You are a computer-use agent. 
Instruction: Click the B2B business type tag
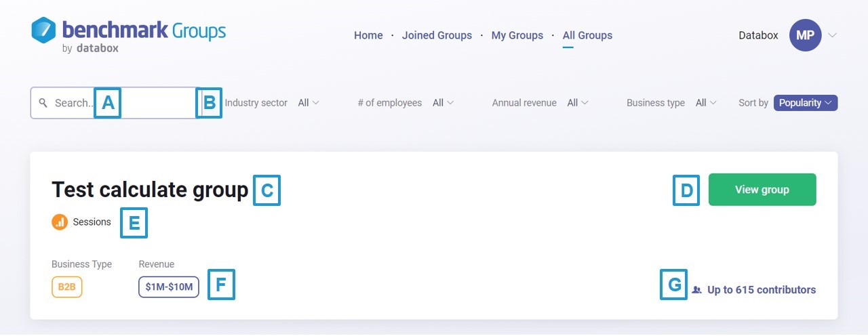[66, 287]
